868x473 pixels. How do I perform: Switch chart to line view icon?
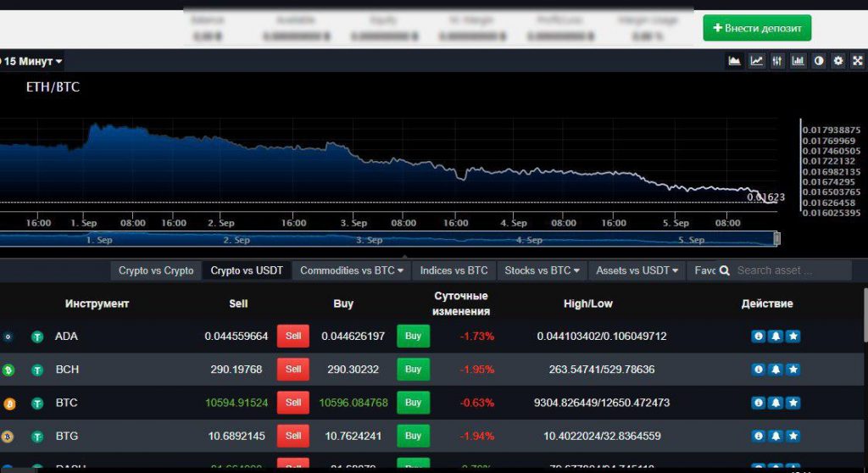756,61
